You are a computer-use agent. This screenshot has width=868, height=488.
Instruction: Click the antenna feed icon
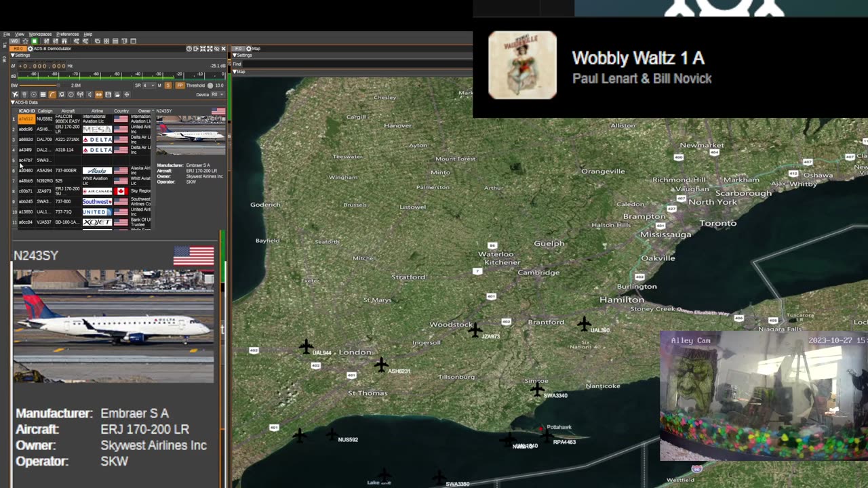click(80, 95)
